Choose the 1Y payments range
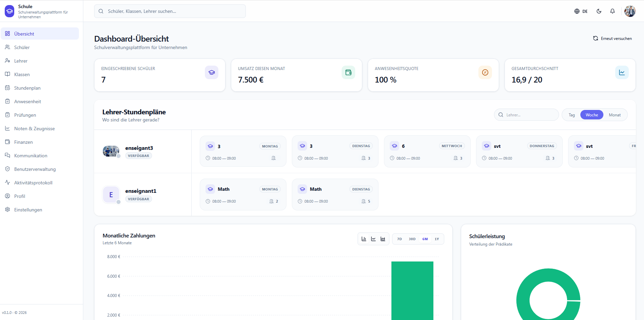644x320 pixels. click(x=437, y=239)
